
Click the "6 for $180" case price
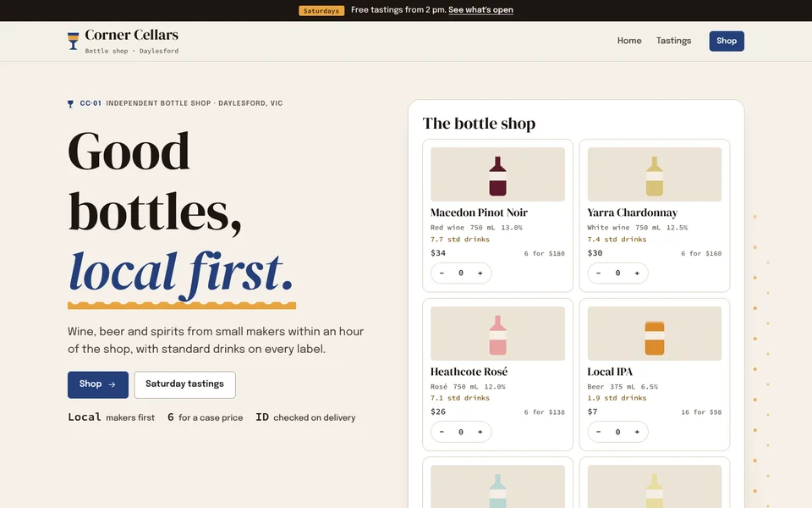544,253
